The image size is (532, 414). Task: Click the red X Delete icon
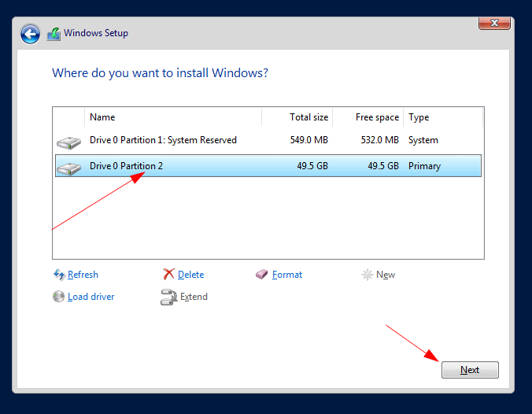[168, 274]
